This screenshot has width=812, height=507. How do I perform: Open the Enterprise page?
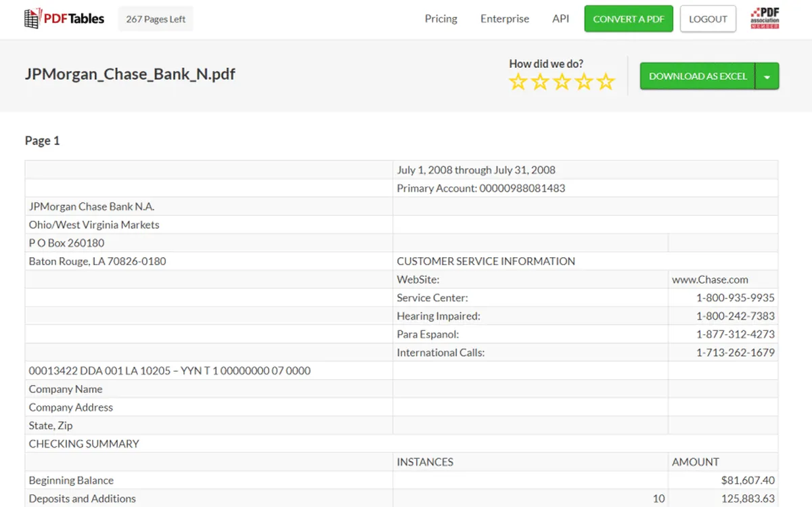(x=505, y=19)
